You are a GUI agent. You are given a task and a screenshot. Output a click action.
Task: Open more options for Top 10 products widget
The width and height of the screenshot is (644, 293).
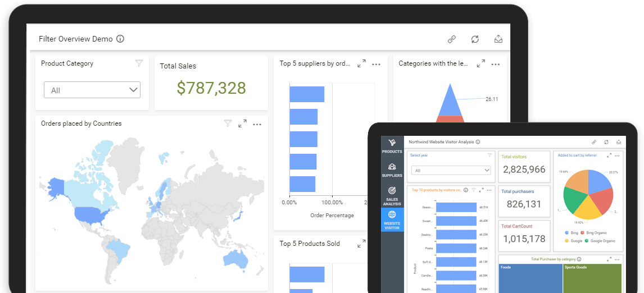click(x=489, y=190)
